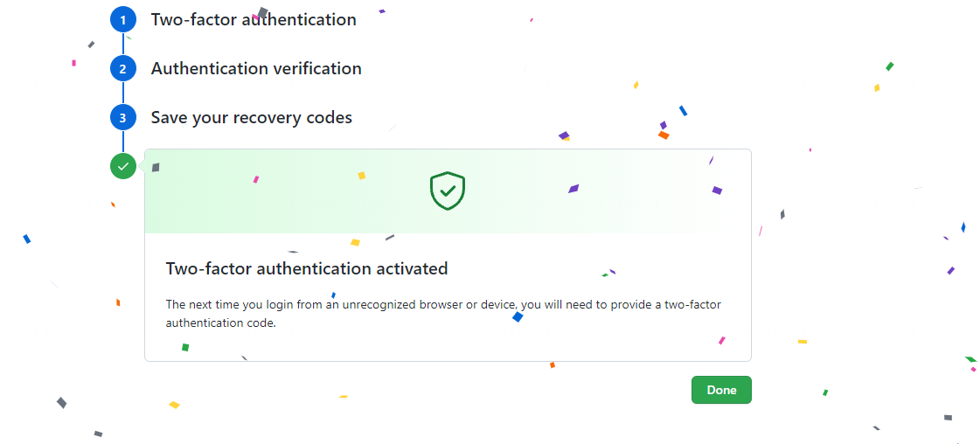This screenshot has height=444, width=980.
Task: Click the step 3 numbered circle
Action: coord(123,117)
